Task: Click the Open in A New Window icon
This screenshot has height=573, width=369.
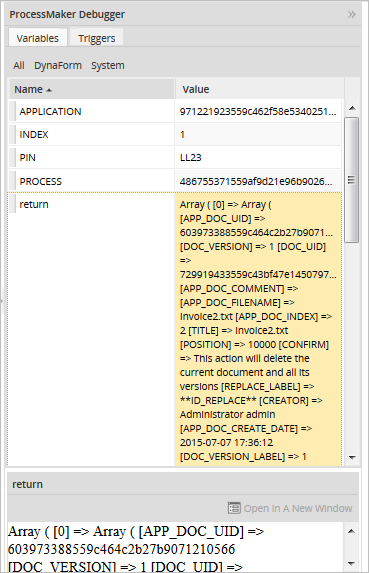Action: click(234, 508)
